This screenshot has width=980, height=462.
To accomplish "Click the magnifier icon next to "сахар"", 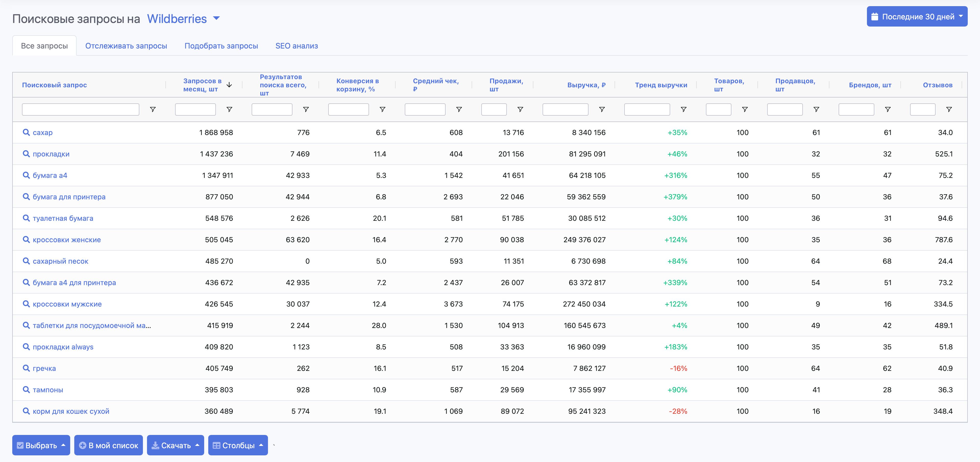I will [26, 132].
